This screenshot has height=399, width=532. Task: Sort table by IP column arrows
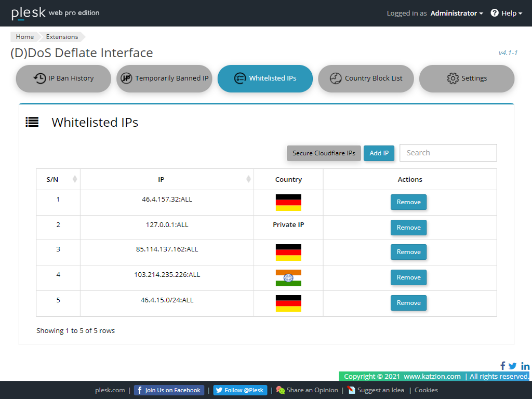[248, 179]
